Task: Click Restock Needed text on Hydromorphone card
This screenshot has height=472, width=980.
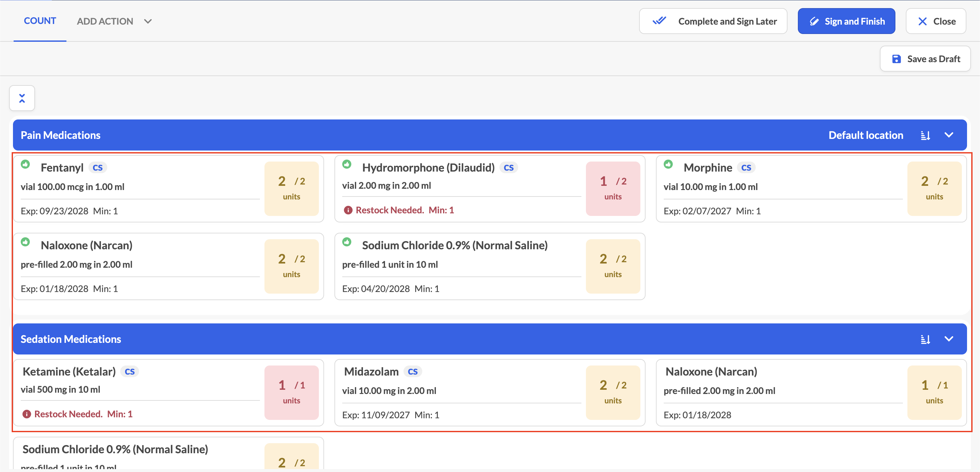Action: pos(390,210)
